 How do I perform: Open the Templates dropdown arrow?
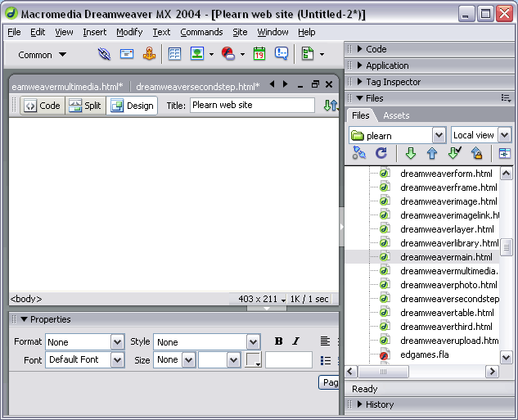(x=322, y=55)
